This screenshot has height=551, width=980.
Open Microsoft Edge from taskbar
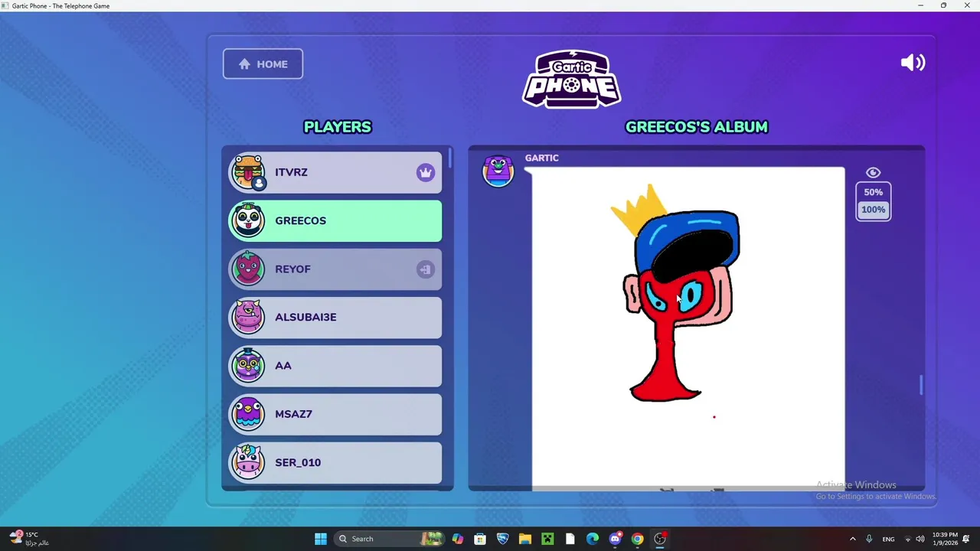coord(593,539)
